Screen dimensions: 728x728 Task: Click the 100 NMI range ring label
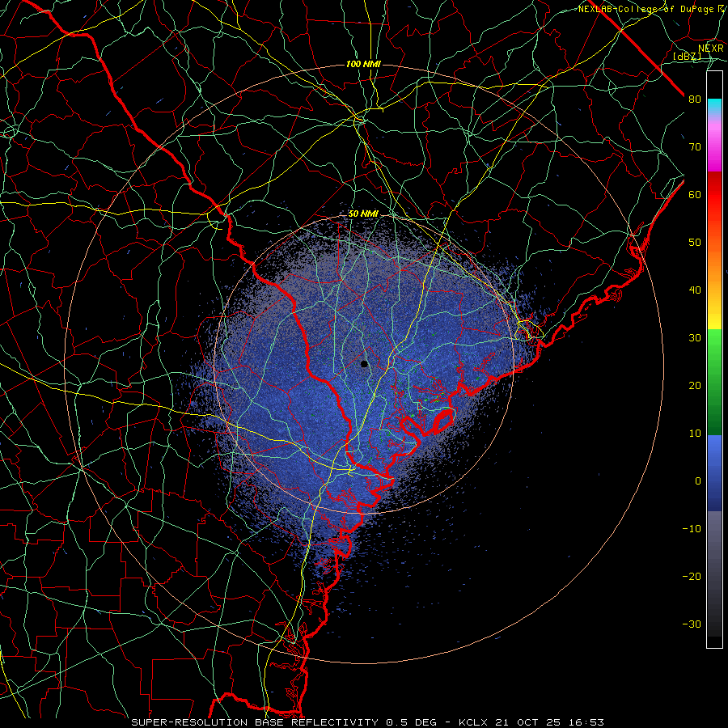click(363, 64)
